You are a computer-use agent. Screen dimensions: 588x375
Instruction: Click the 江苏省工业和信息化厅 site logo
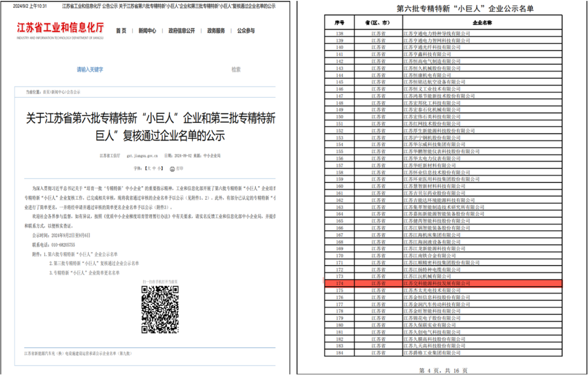[60, 30]
